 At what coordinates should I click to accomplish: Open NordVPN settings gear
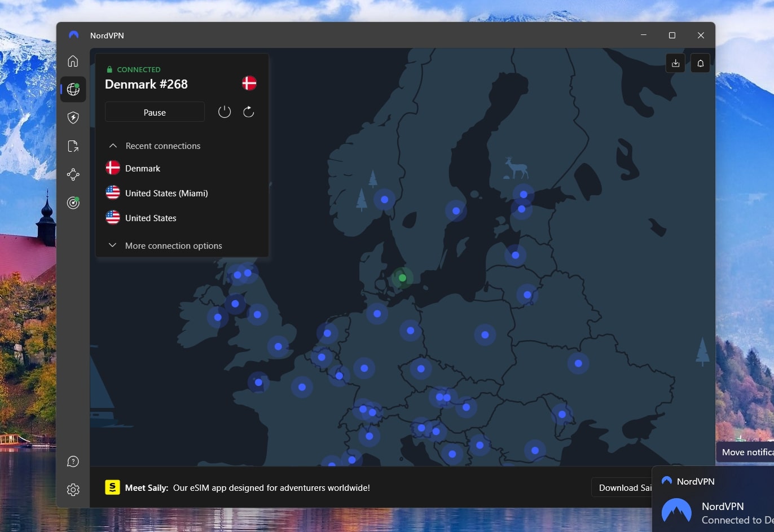pyautogui.click(x=73, y=490)
